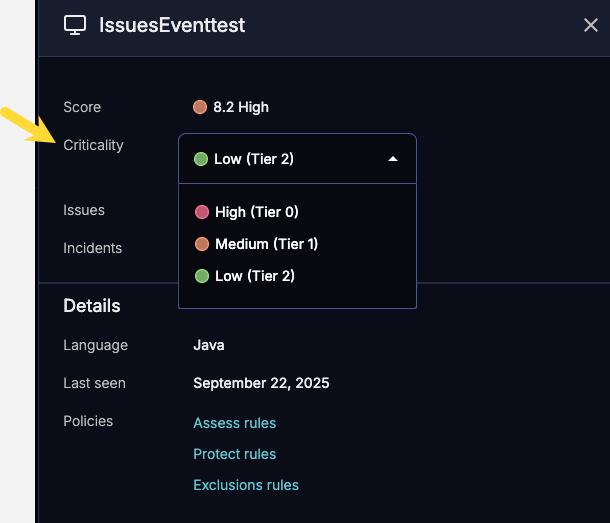Close the IssuesEventtest panel
This screenshot has width=610, height=523.
coord(591,25)
